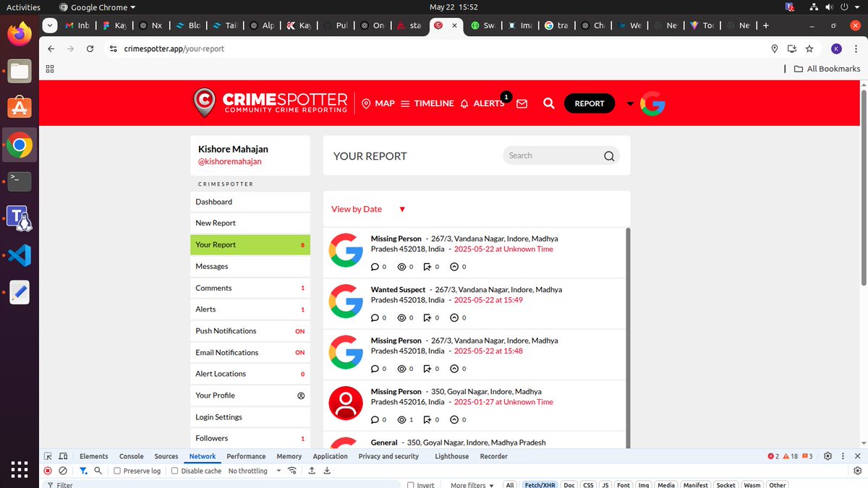Open the Application tab

[x=331, y=456]
